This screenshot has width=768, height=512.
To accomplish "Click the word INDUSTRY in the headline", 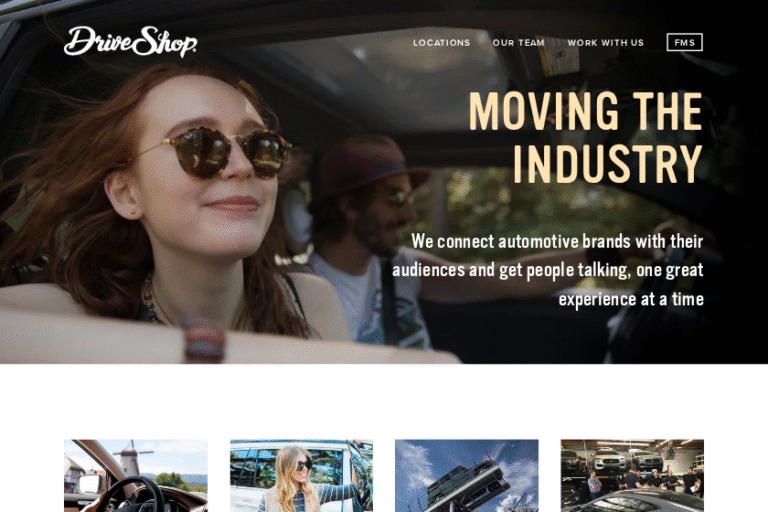I will tap(607, 164).
